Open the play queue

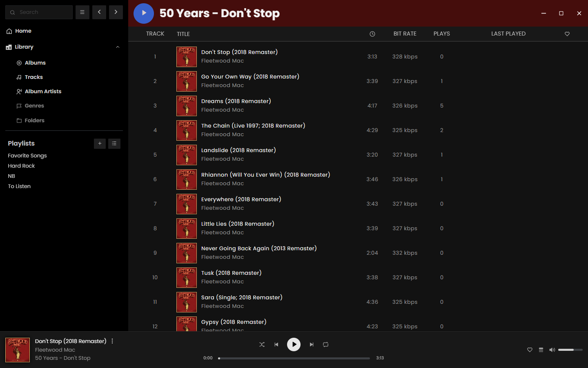[x=541, y=350]
